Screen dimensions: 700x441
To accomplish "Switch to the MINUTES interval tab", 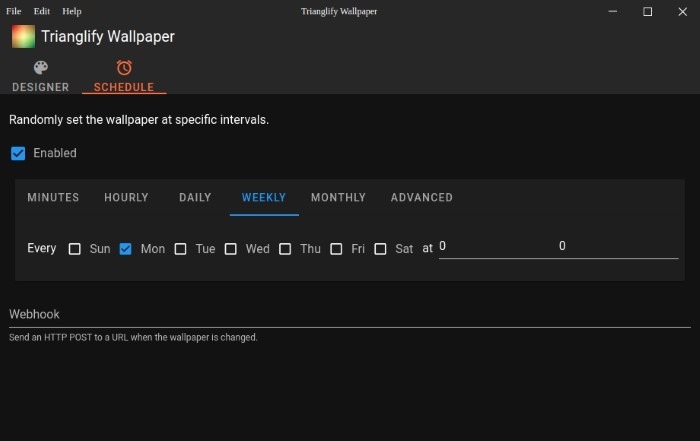I will 53,197.
